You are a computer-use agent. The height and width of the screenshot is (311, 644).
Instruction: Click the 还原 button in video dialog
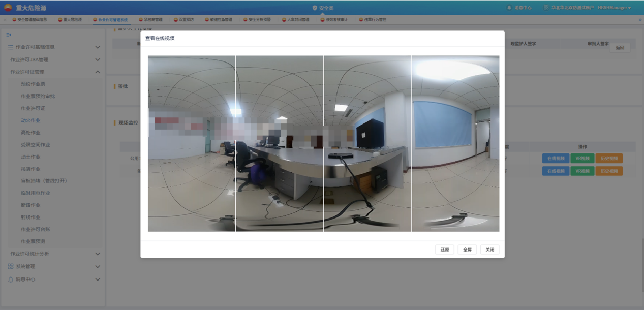tap(445, 250)
